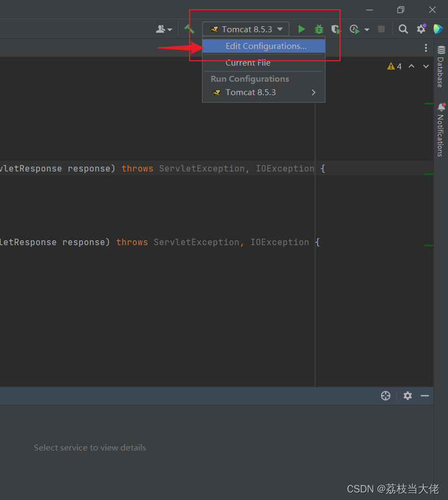Click the colorful JetBrains toolbox icon
Viewport: 448px width, 500px height.
click(x=438, y=29)
